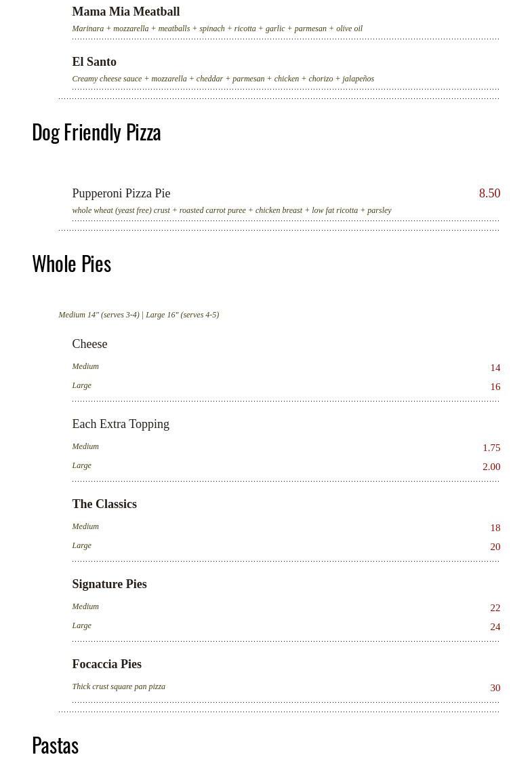
Task: Select Pupperoni Pizza Pie item name
Action: coord(121,193)
